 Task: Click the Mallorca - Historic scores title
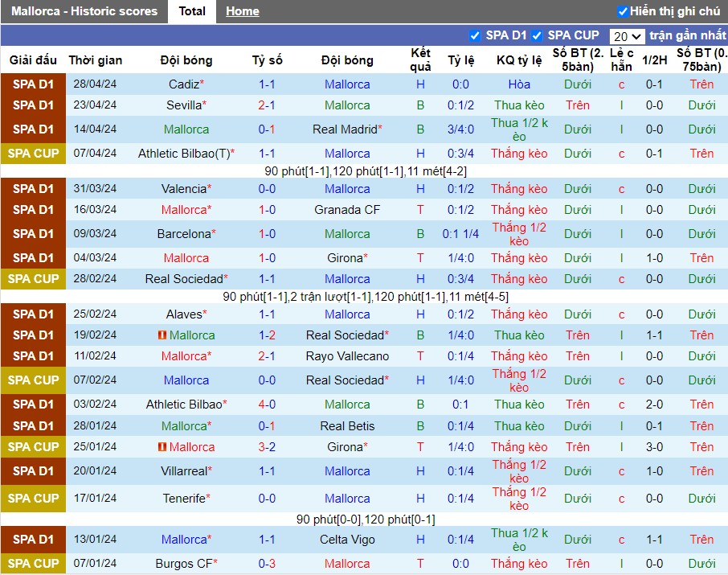(84, 11)
